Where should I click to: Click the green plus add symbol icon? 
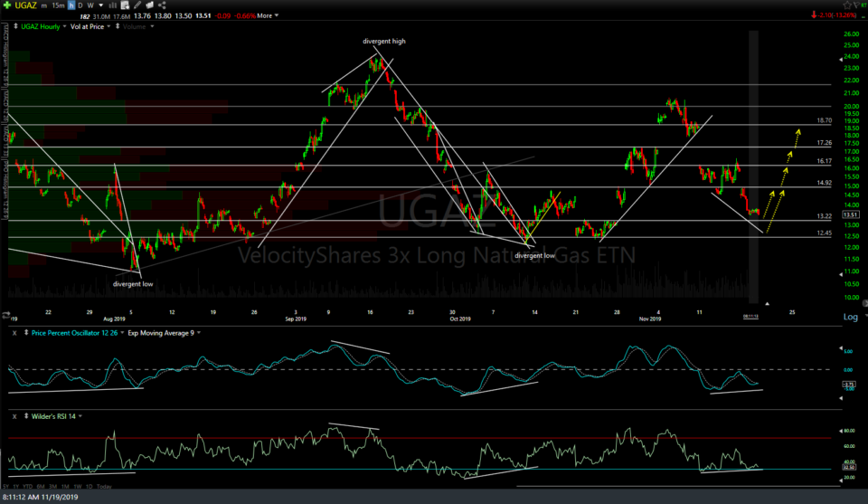(x=6, y=5)
